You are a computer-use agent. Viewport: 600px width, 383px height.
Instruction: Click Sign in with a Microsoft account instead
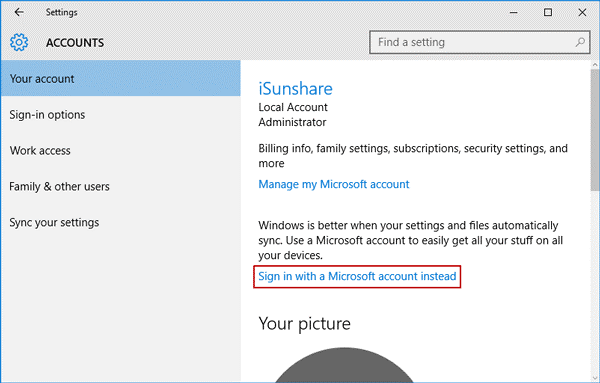(x=357, y=276)
